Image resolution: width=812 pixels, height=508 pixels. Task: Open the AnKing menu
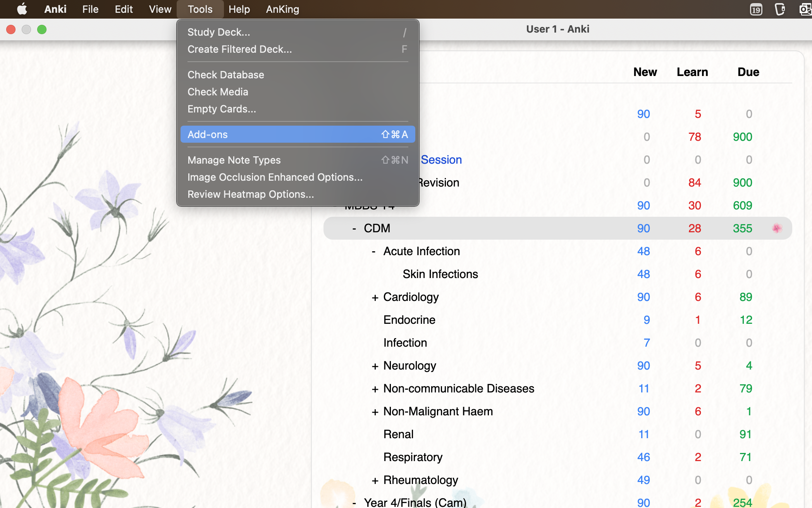click(282, 9)
